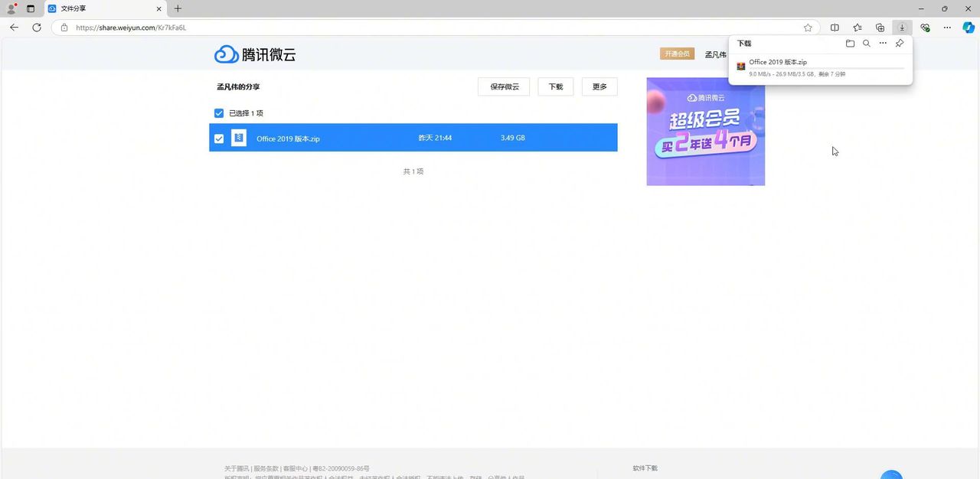
Task: Click the 开通会员 button
Action: (677, 54)
